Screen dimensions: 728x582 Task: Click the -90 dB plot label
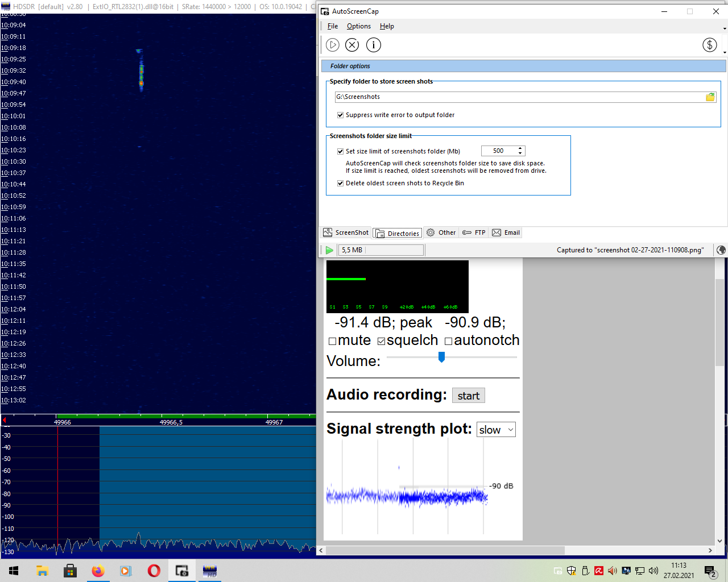pos(502,486)
